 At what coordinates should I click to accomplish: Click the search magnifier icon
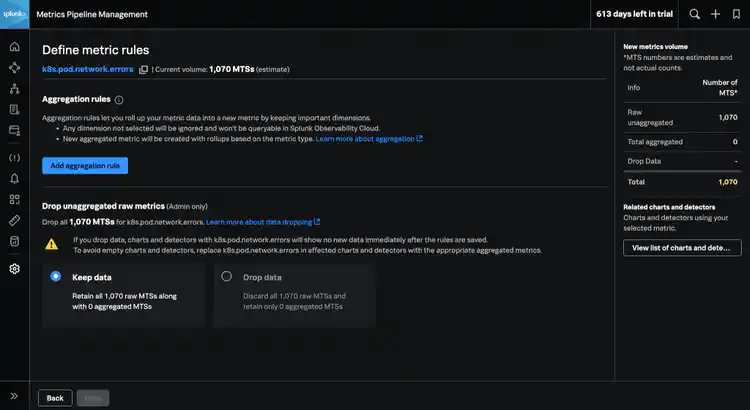tap(695, 15)
